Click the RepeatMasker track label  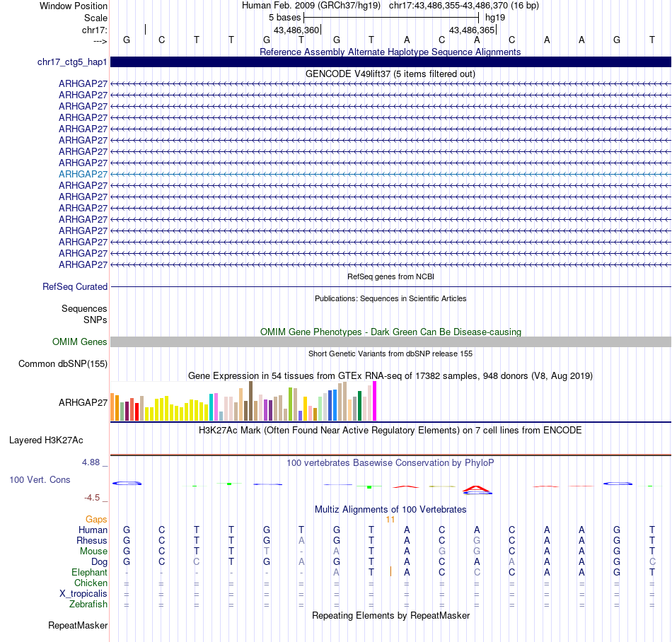click(x=78, y=625)
